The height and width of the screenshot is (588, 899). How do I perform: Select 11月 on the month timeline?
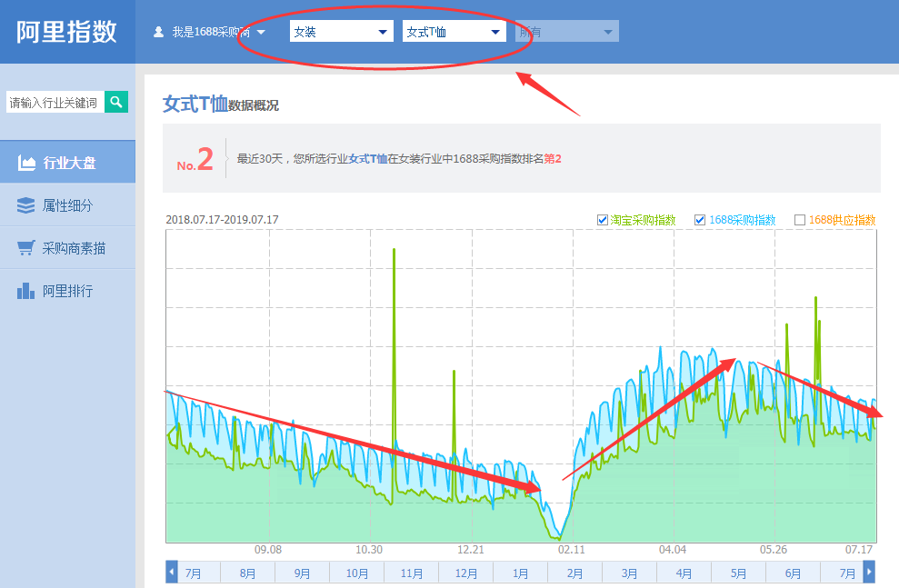pos(411,573)
